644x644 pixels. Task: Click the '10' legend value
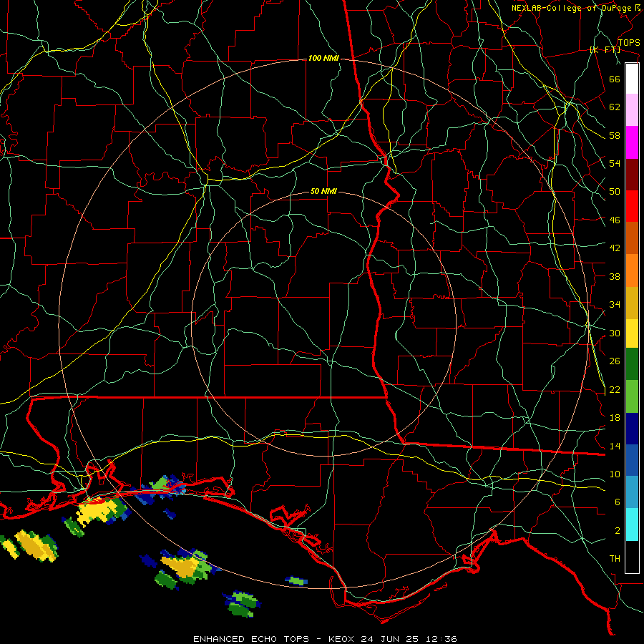pos(615,474)
